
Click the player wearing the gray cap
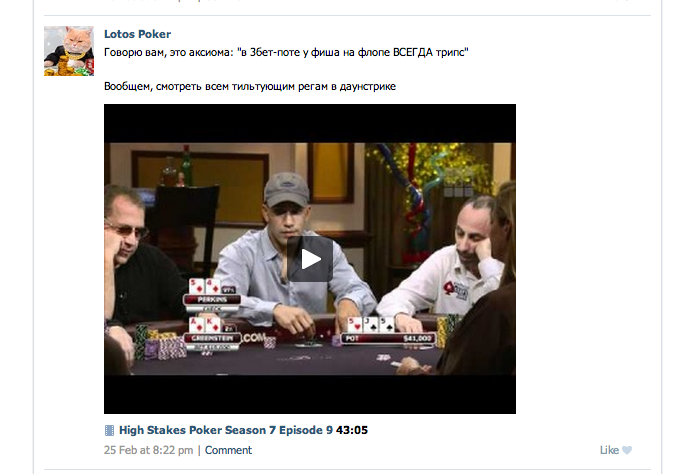tap(289, 248)
